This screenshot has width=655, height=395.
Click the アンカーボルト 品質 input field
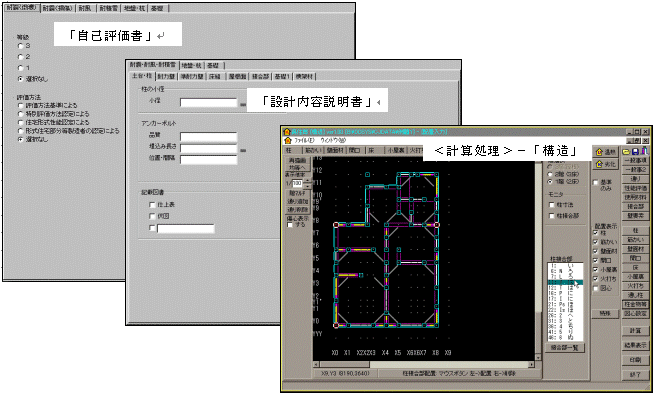click(x=208, y=137)
